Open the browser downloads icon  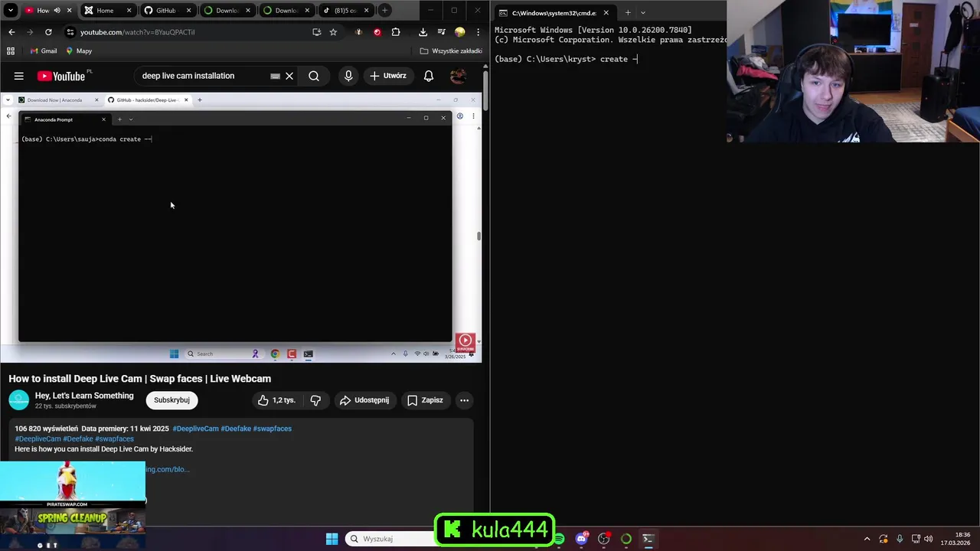[x=423, y=32]
